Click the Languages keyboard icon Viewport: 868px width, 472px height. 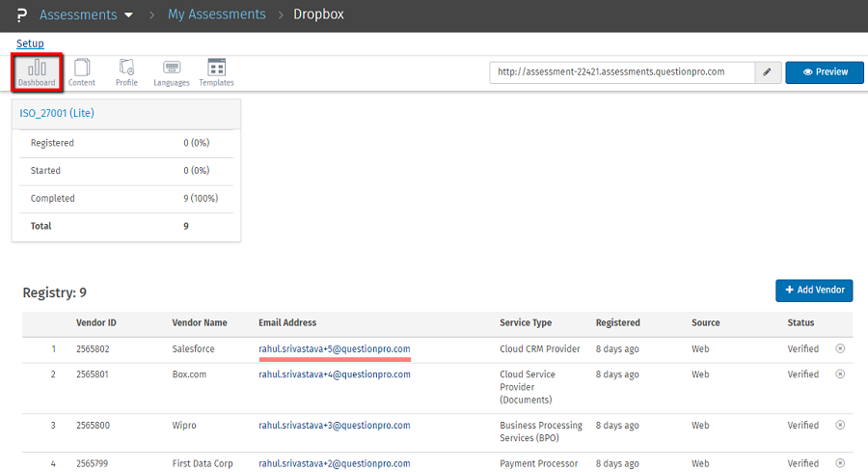click(x=172, y=72)
